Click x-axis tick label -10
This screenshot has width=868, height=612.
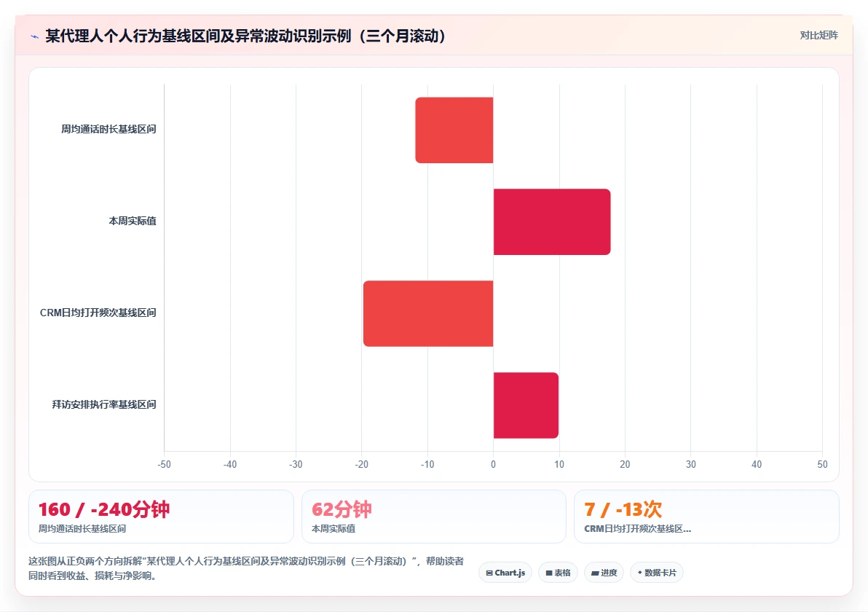pyautogui.click(x=427, y=464)
